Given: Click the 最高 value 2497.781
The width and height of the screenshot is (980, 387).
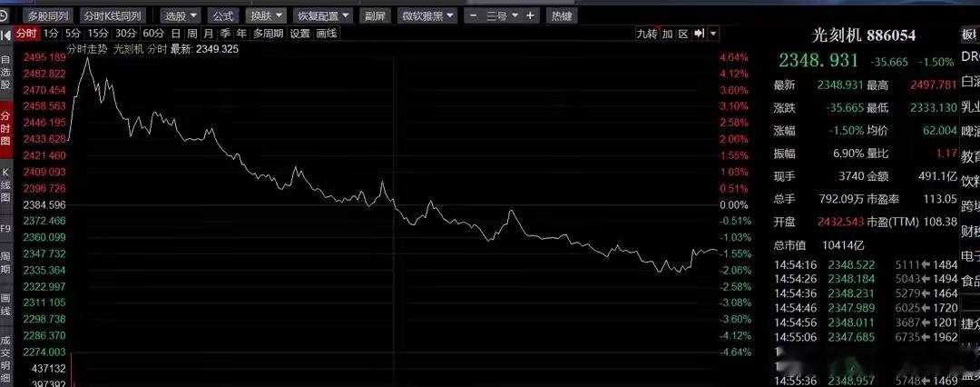Looking at the screenshot, I should [x=935, y=85].
